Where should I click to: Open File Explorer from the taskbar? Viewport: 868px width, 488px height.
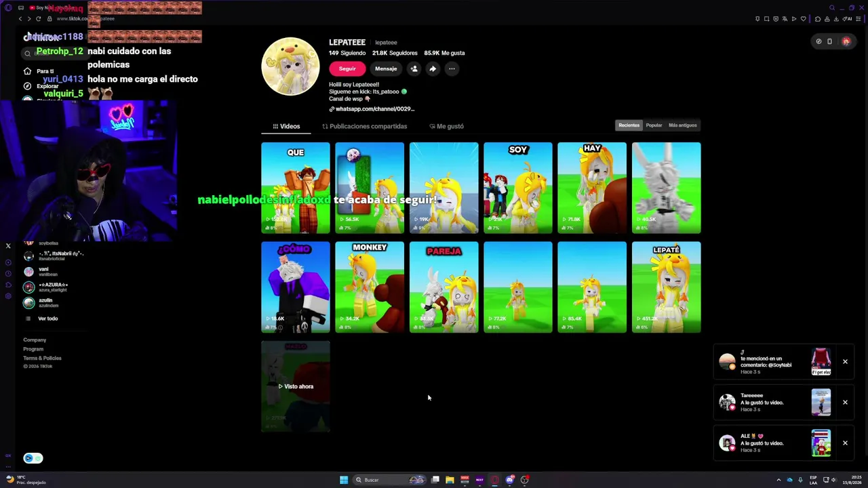450,480
